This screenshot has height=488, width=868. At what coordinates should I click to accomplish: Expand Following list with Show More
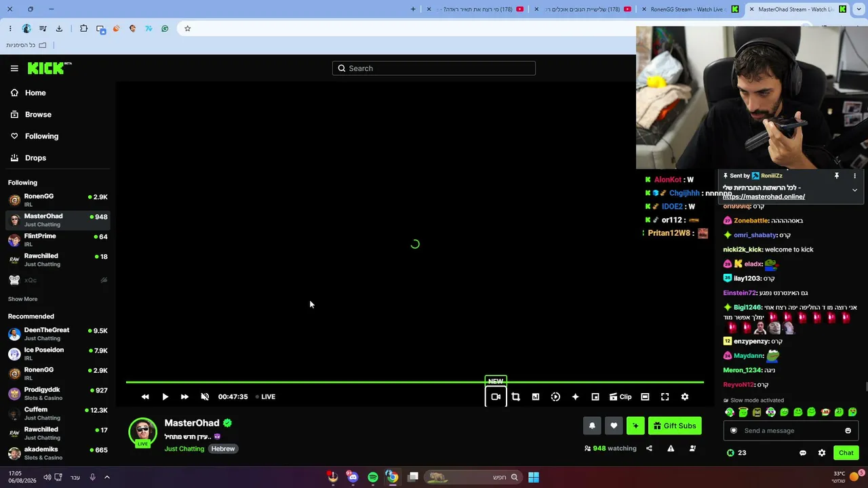point(22,299)
